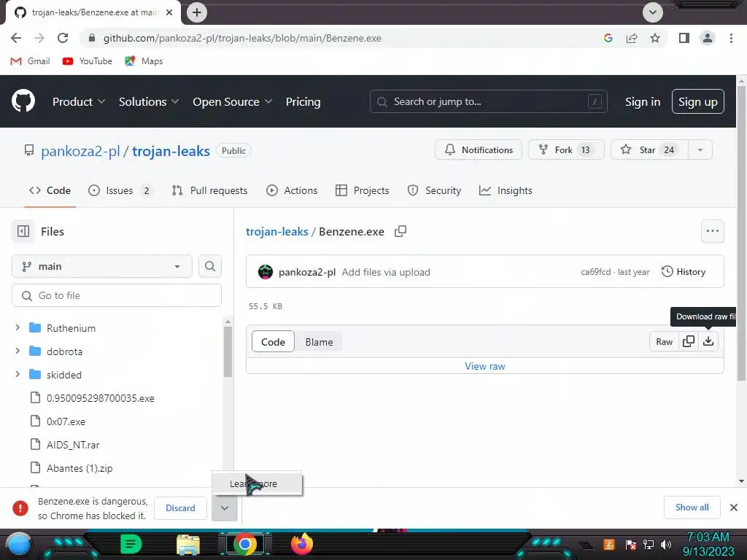Click the View raw link
The width and height of the screenshot is (747, 560).
point(485,366)
